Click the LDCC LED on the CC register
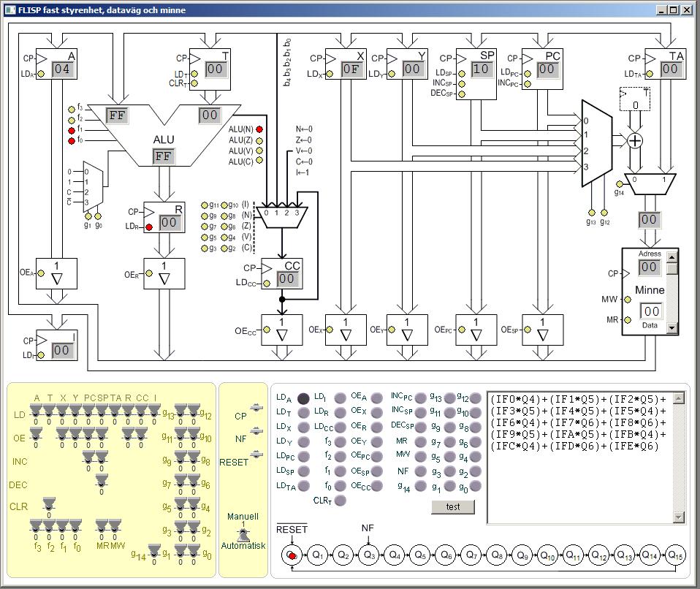700x589 pixels. click(267, 283)
